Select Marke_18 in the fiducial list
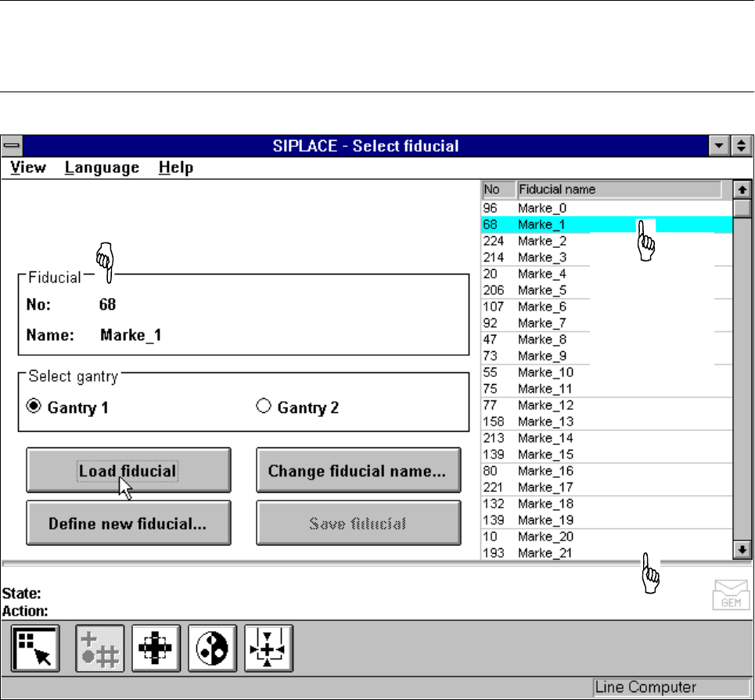 pyautogui.click(x=606, y=504)
